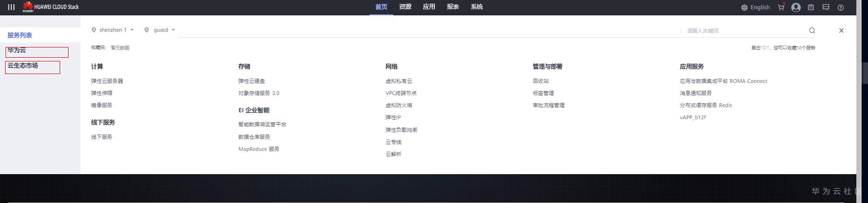Click the 应用服务 category heading
Image resolution: width=868 pixels, height=203 pixels.
[x=692, y=67]
